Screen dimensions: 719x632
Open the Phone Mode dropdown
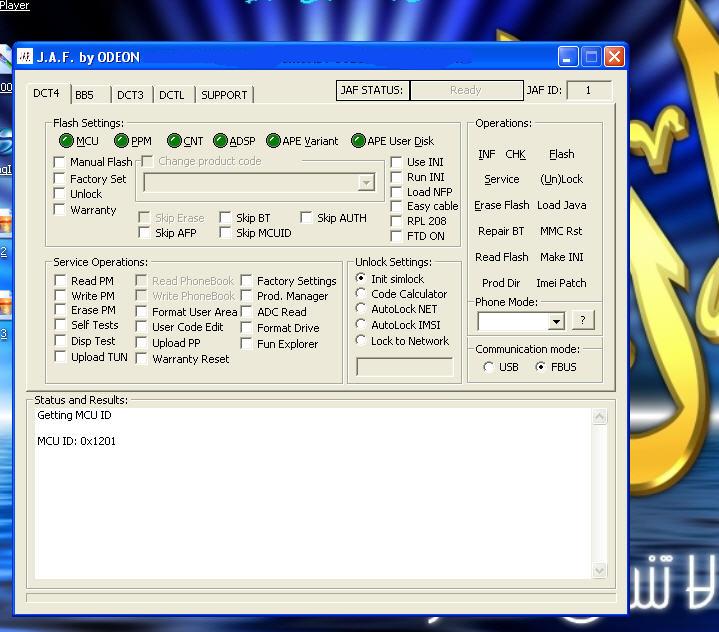click(x=556, y=322)
